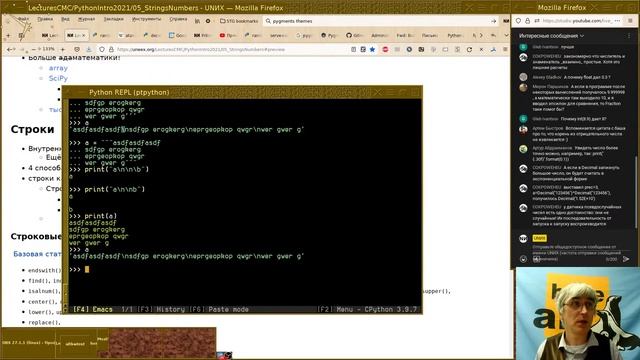The height and width of the screenshot is (360, 640).
Task: Open the Правка menu
Action: (x=45, y=19)
